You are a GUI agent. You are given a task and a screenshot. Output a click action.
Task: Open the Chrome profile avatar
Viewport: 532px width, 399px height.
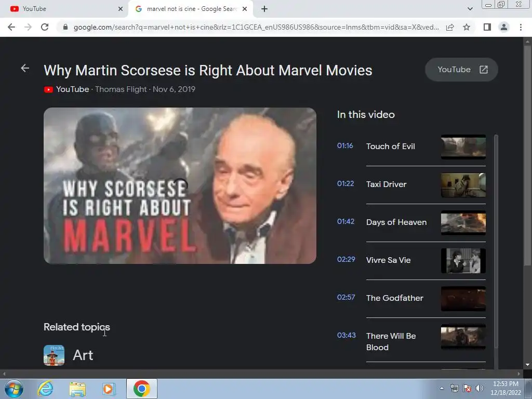click(504, 27)
